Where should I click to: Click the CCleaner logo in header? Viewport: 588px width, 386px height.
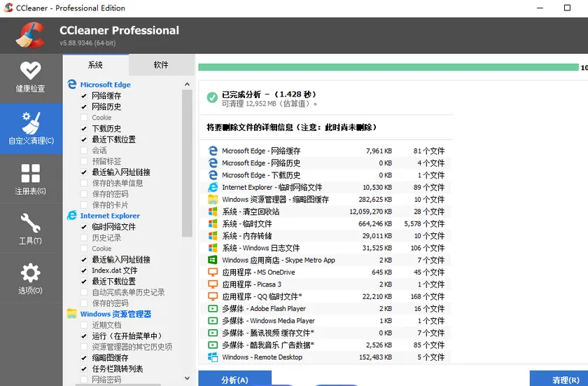click(x=30, y=36)
